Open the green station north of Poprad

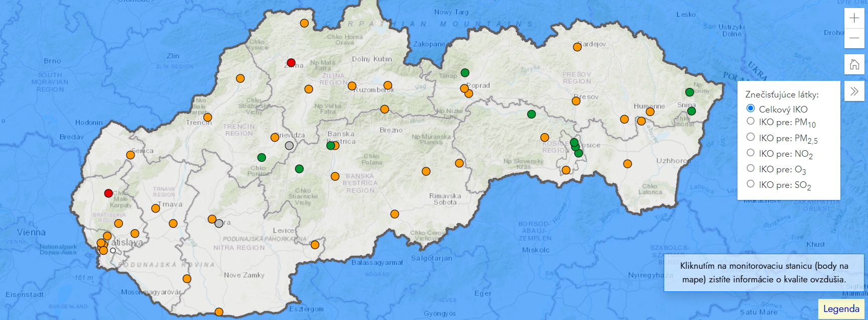(x=465, y=73)
